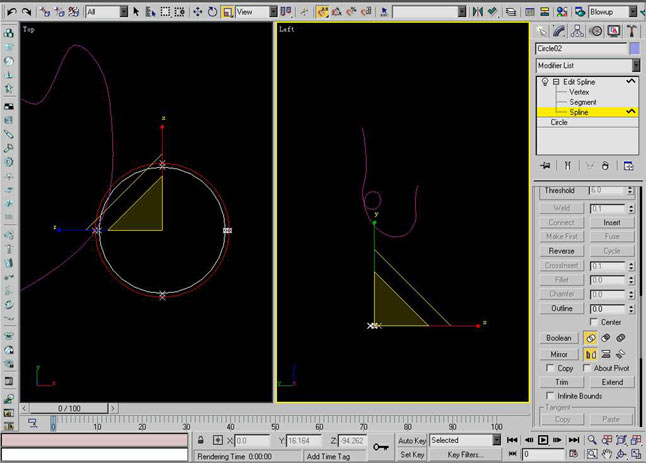The image size is (646, 463).
Task: Activate the Select Object arrow tool
Action: pyautogui.click(x=136, y=12)
